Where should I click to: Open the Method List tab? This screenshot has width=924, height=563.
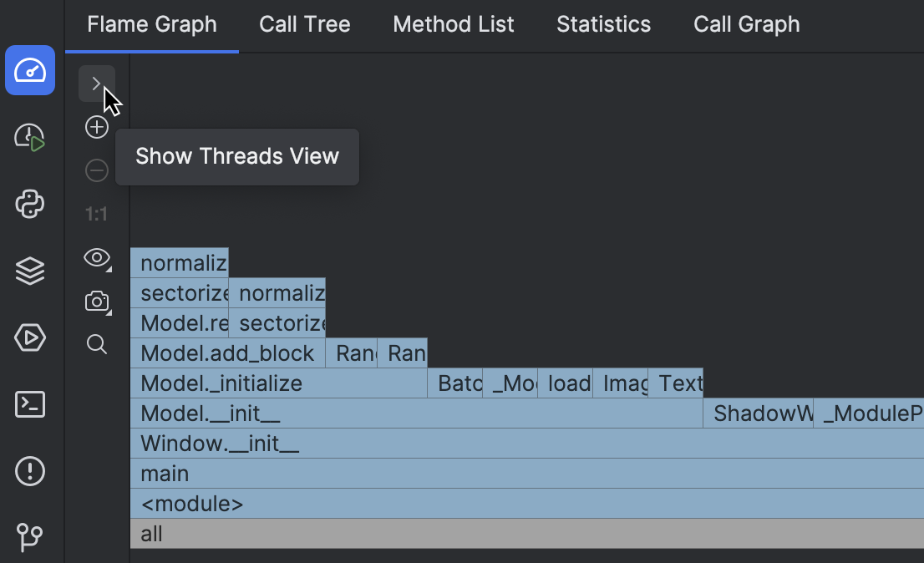pos(453,24)
